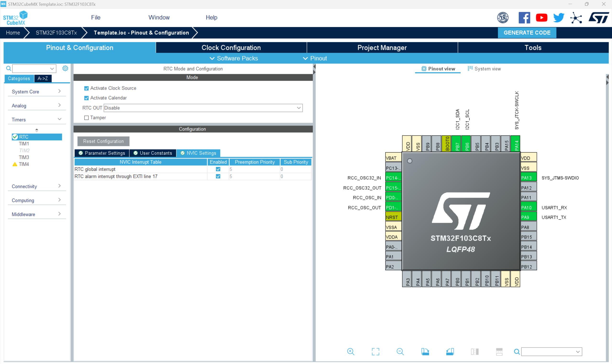Open the Parameter Settings tab

click(x=102, y=153)
